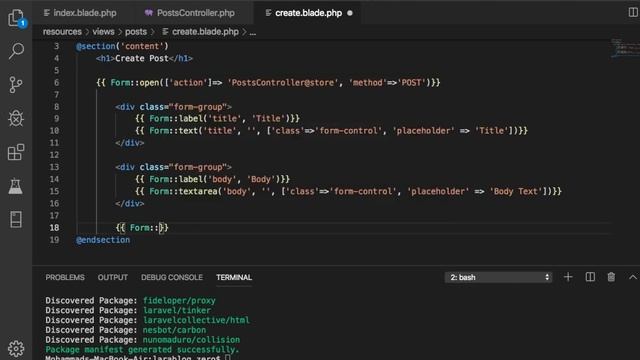
Task: Click 'PostsController@store' string on line 6
Action: tap(282, 82)
